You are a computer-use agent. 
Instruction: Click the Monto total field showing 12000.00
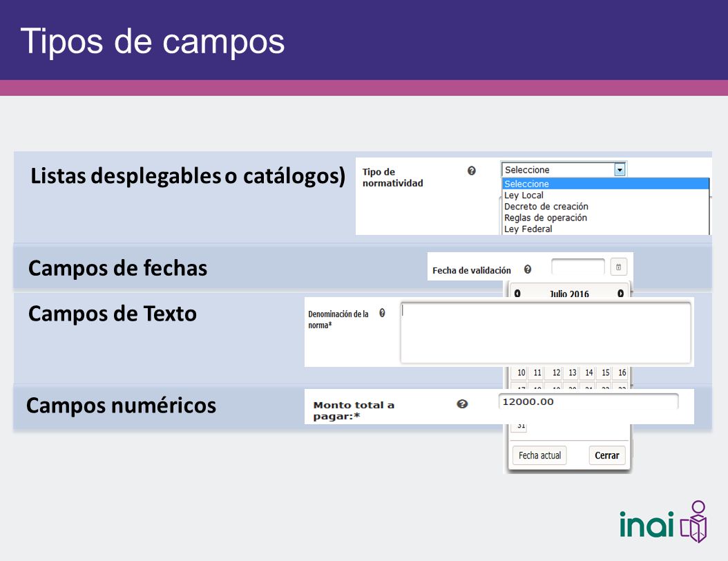[588, 402]
